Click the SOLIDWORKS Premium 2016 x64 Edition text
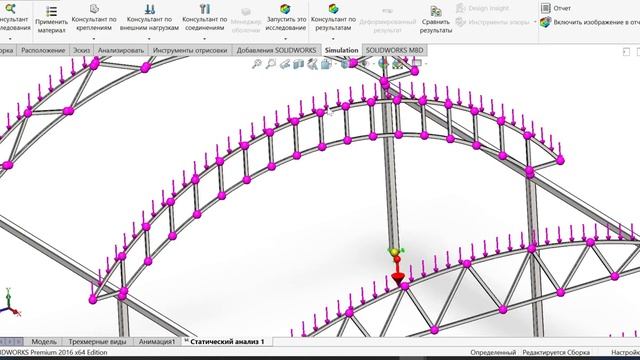Image resolution: width=640 pixels, height=360 pixels. 53,352
